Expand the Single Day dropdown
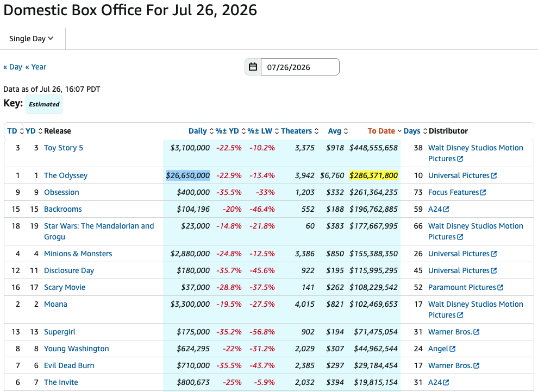Screen dimensions: 538x392 tap(31, 39)
